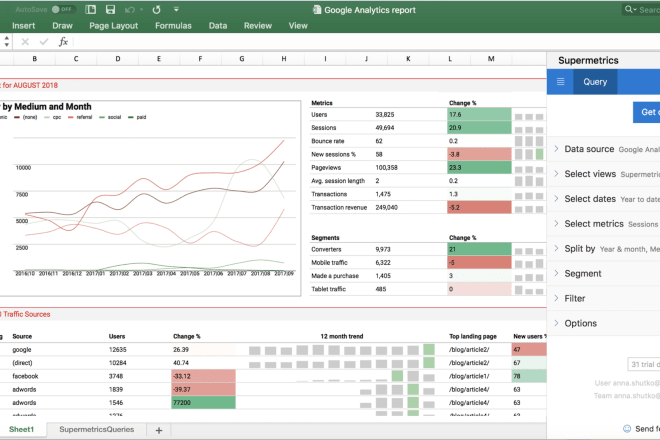Select the Data ribbon tab
This screenshot has width=660, height=440.
point(218,26)
